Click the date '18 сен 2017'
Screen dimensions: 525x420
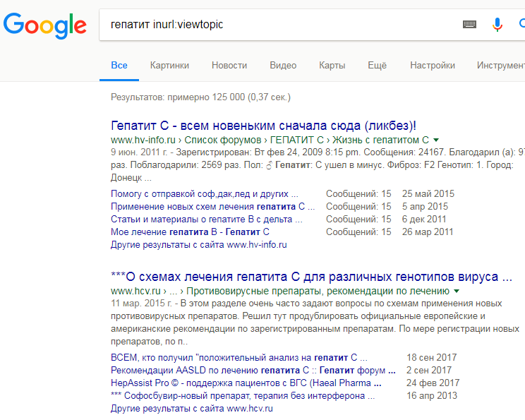[x=431, y=358]
